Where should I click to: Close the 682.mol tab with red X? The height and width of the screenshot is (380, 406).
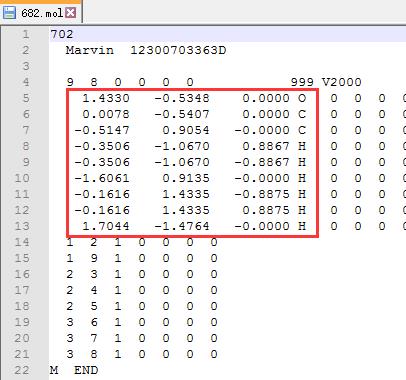[x=70, y=13]
